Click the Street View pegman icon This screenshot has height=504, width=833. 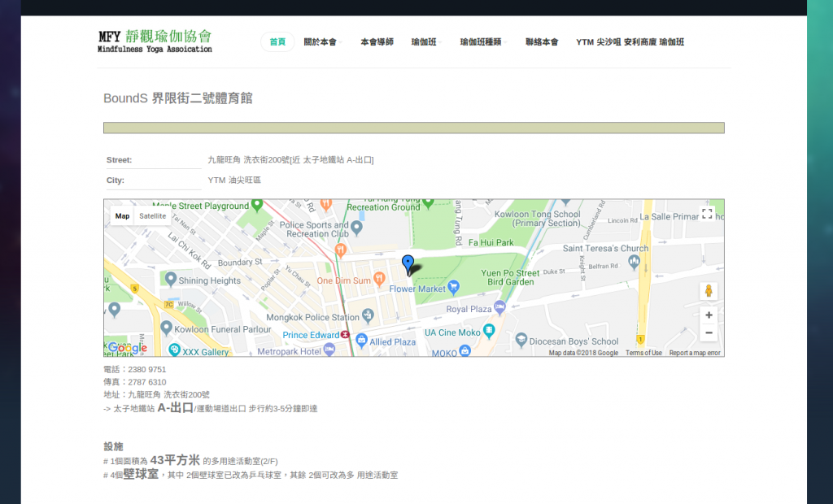[x=709, y=291]
